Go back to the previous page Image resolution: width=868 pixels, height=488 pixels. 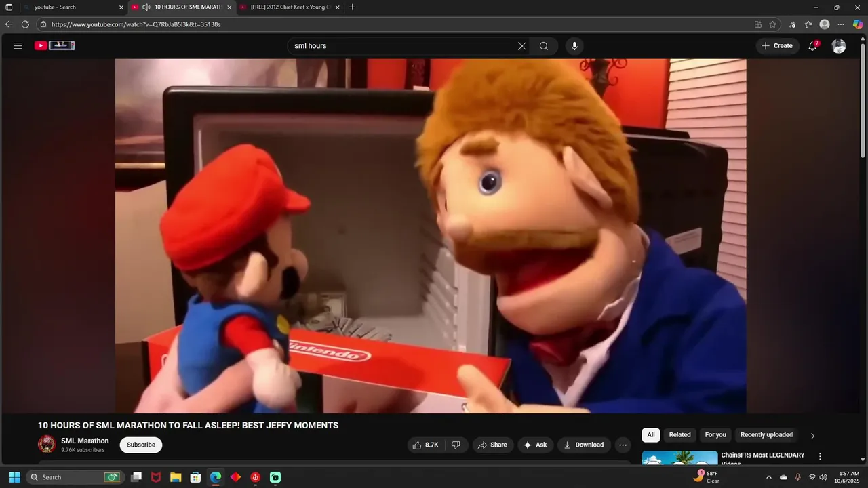(x=9, y=24)
